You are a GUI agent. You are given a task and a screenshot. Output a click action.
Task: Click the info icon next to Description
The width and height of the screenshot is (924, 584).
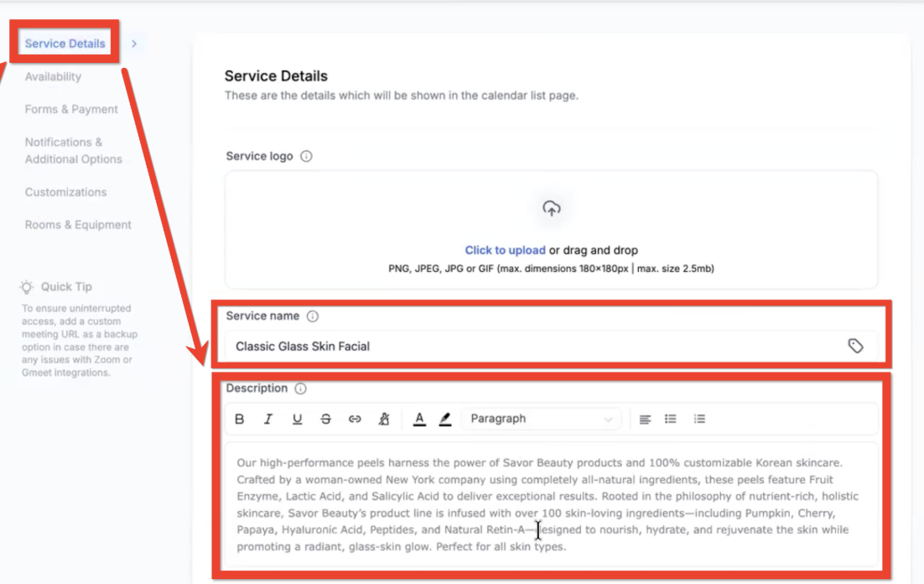click(300, 388)
